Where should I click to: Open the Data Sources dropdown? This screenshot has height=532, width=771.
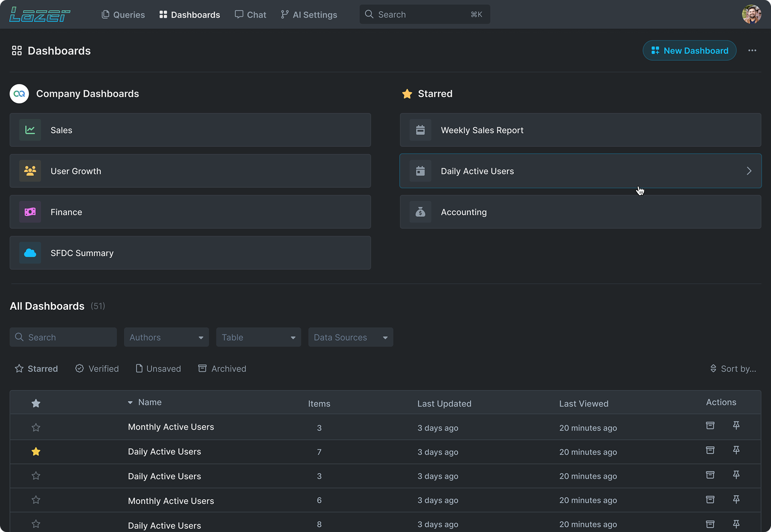[350, 337]
